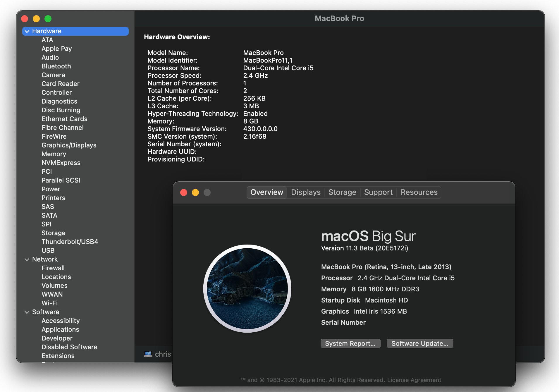Select NVMExpress in the sidebar
This screenshot has width=559, height=392.
[61, 163]
